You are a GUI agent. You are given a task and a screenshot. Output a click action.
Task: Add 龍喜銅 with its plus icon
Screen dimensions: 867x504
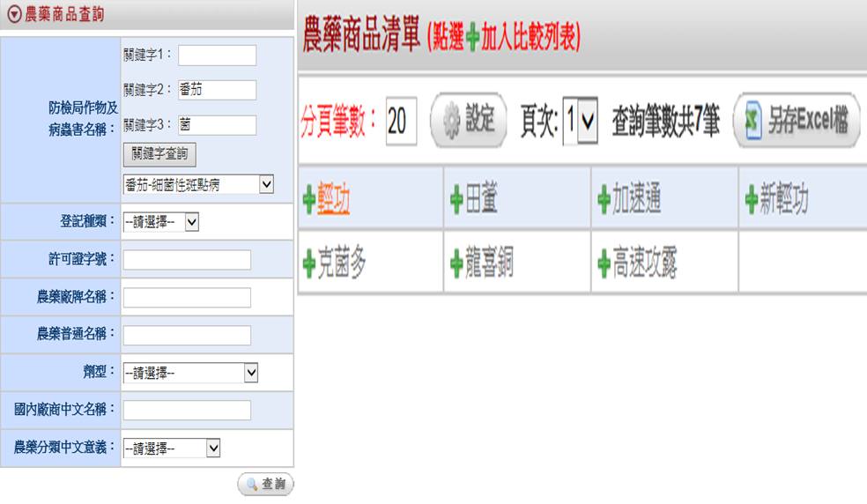pos(456,263)
